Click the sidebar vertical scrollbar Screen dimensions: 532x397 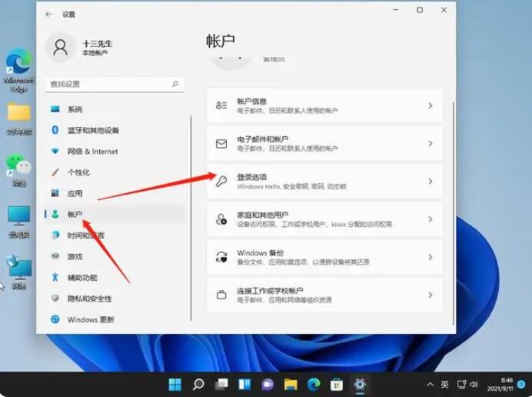point(191,218)
